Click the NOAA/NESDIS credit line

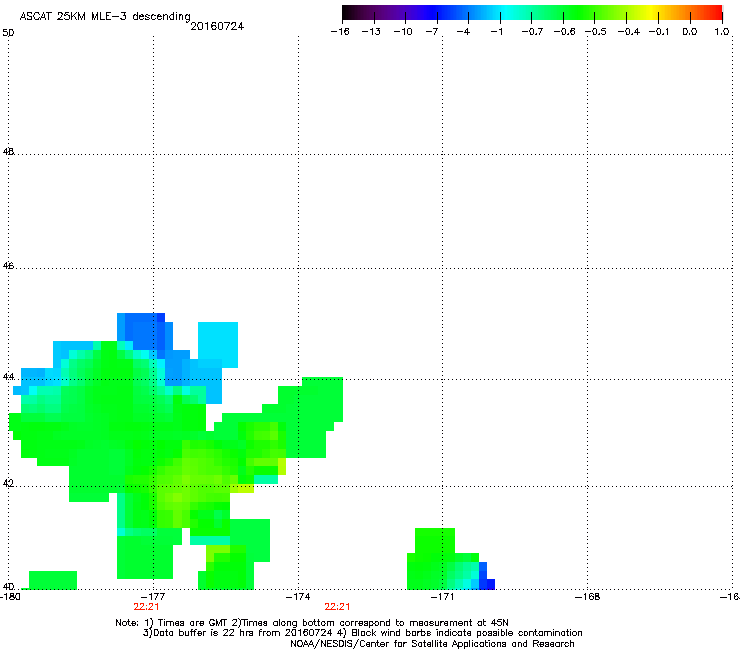click(x=432, y=644)
